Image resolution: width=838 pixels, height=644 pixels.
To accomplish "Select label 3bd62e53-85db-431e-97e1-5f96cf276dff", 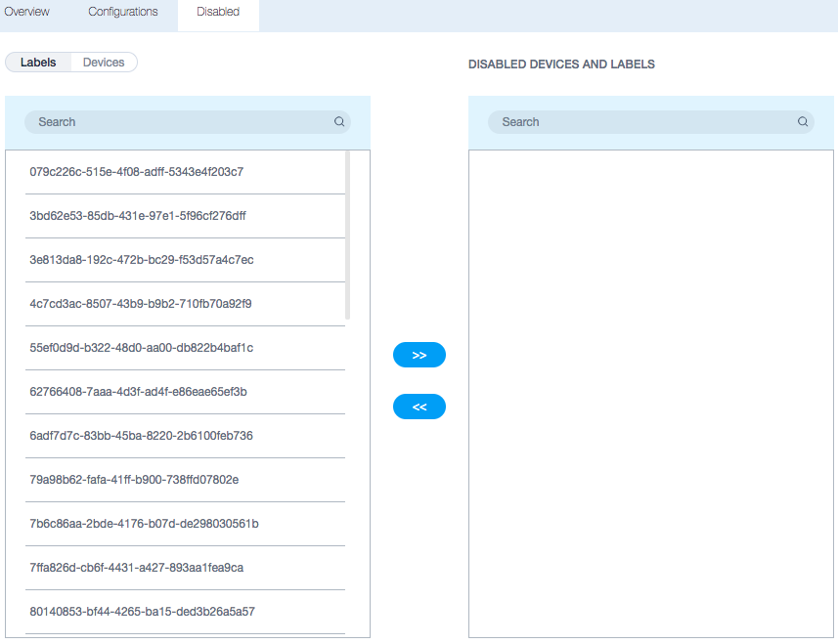I will tap(138, 216).
